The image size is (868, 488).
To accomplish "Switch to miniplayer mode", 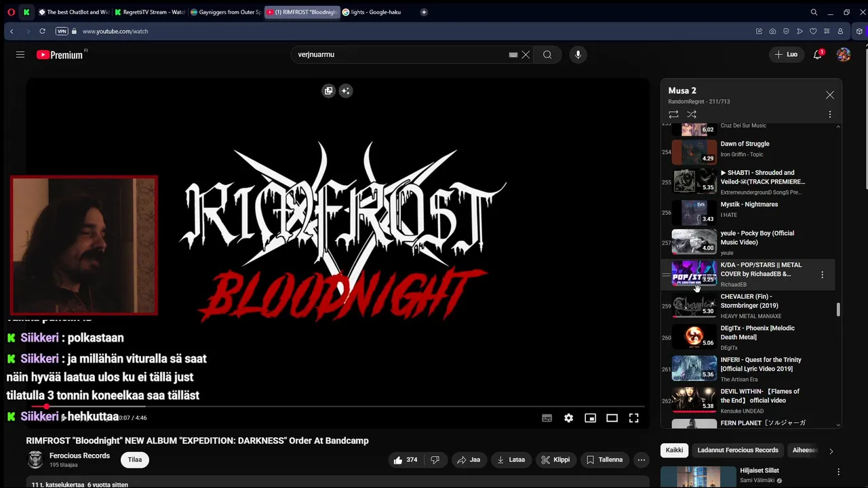I will (x=590, y=418).
